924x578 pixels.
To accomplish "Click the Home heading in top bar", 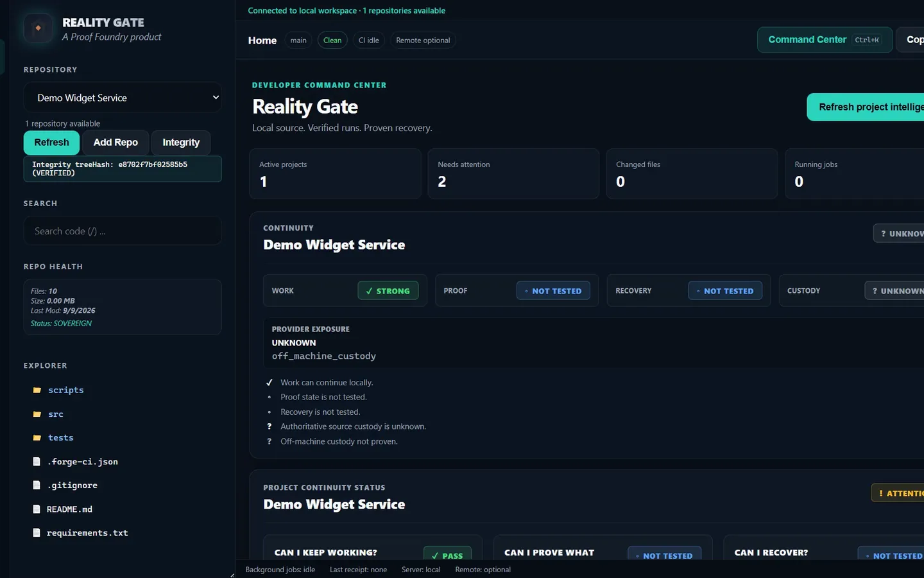I will tap(262, 40).
